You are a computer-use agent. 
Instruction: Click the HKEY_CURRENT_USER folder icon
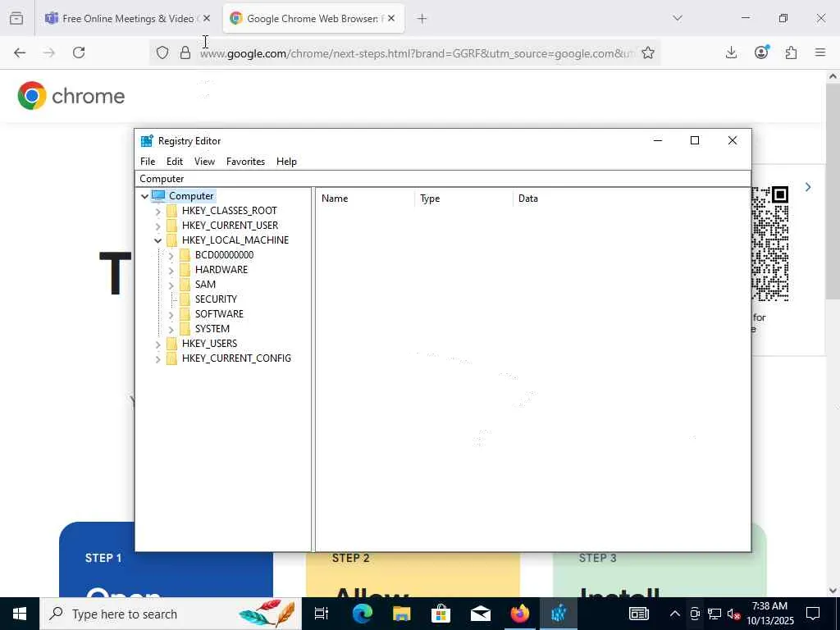[x=171, y=226]
